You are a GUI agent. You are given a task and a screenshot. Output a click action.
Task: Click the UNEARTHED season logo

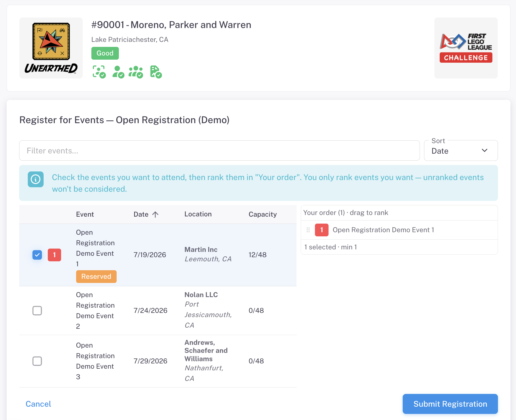coord(51,48)
